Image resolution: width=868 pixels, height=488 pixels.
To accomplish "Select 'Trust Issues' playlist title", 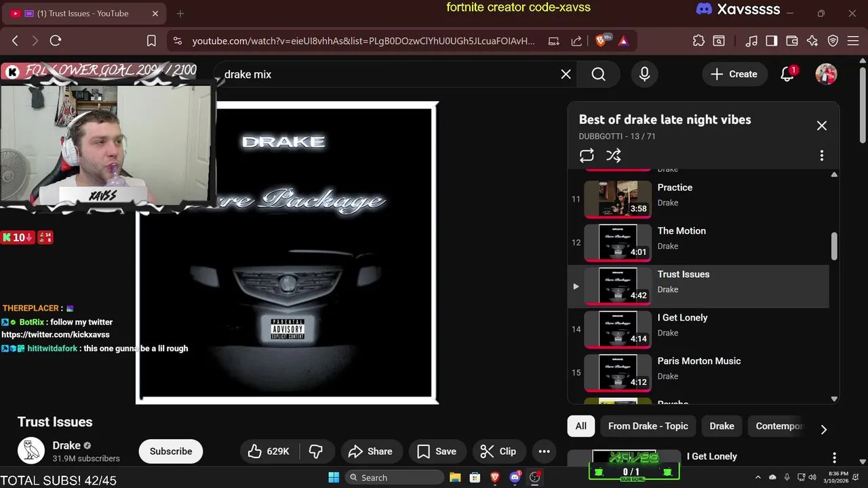I will click(683, 274).
